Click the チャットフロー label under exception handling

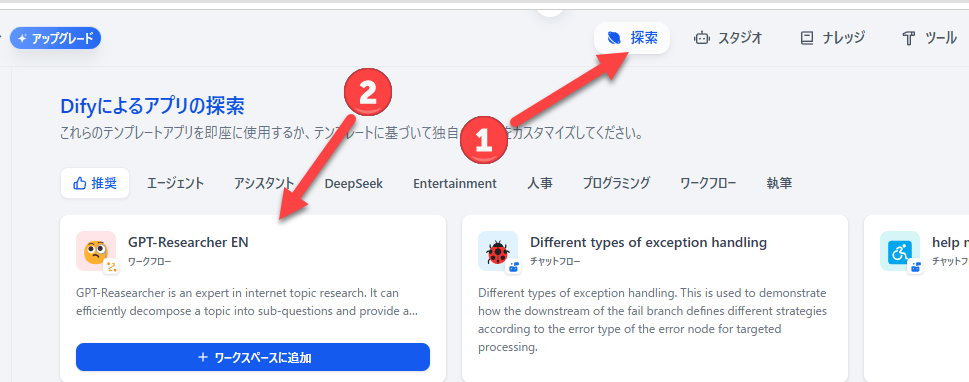pos(556,261)
